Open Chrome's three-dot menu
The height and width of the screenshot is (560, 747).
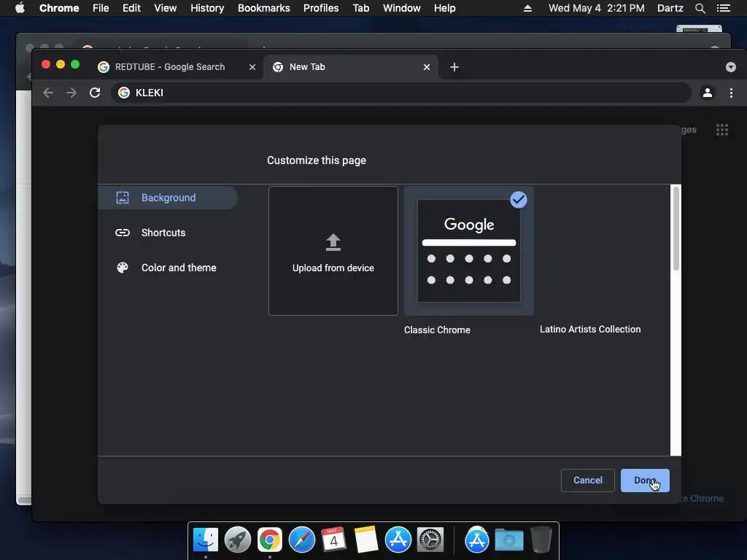731,93
